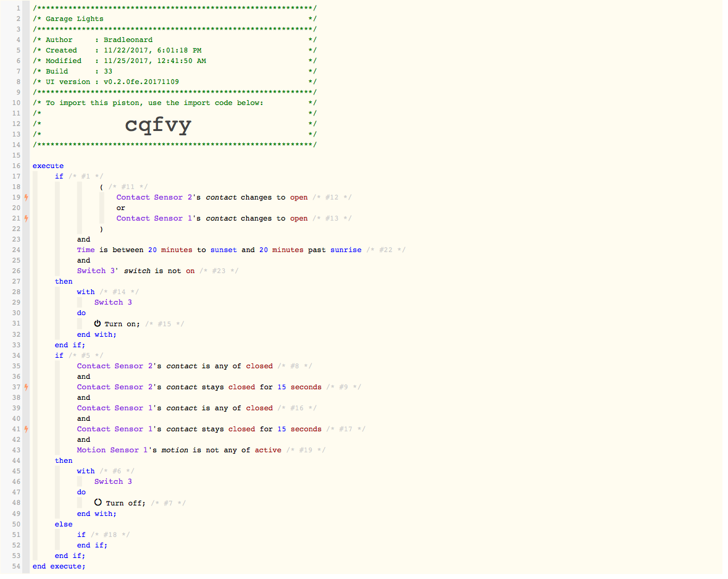728x579 pixels.
Task: Select the import code 'cqfvy'
Action: [x=158, y=125]
